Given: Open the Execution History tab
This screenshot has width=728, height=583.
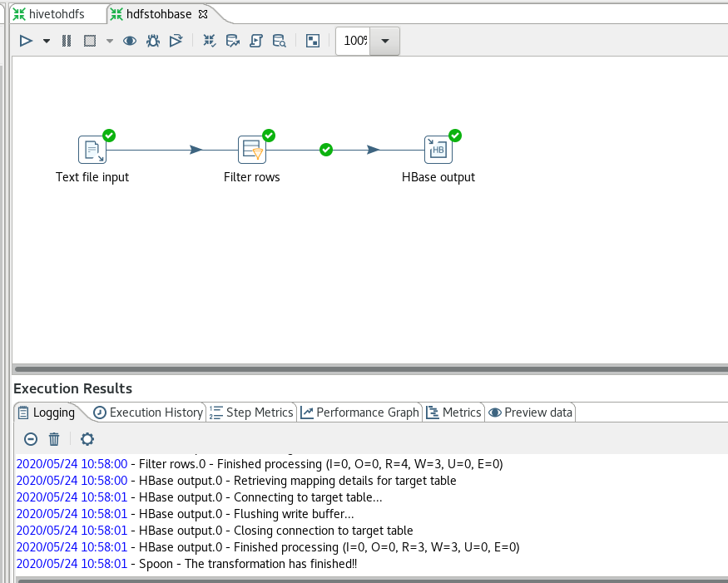Looking at the screenshot, I should click(148, 413).
